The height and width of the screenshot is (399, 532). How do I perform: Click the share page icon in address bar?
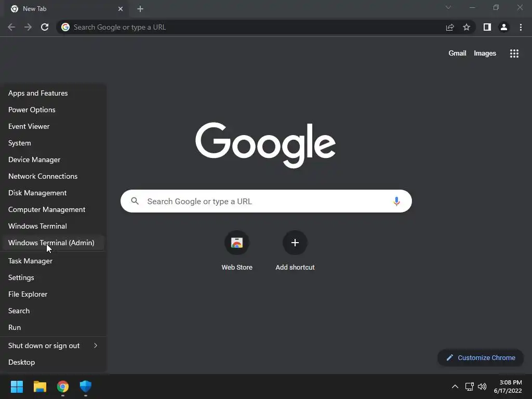click(450, 27)
